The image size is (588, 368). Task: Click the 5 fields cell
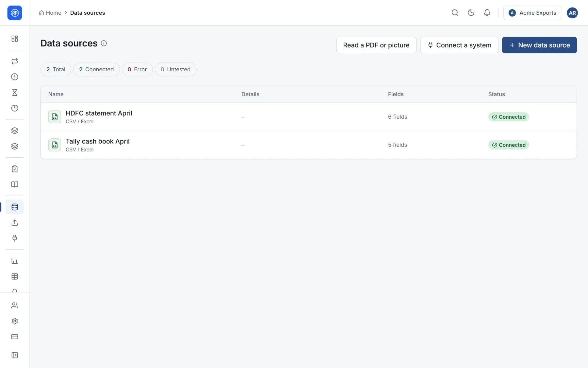(x=398, y=145)
